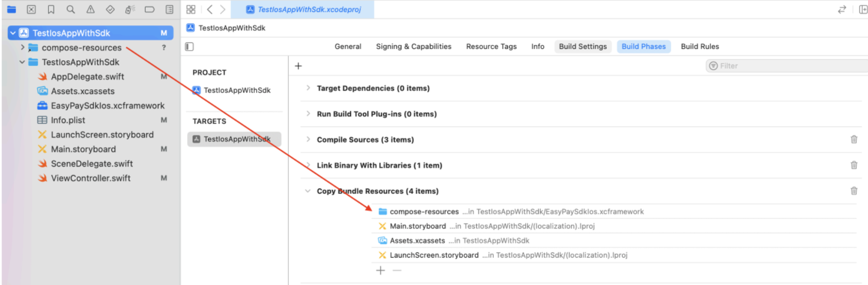Viewport: 868px width, 285px height.
Task: Go forward with the right chevron
Action: coord(223,9)
